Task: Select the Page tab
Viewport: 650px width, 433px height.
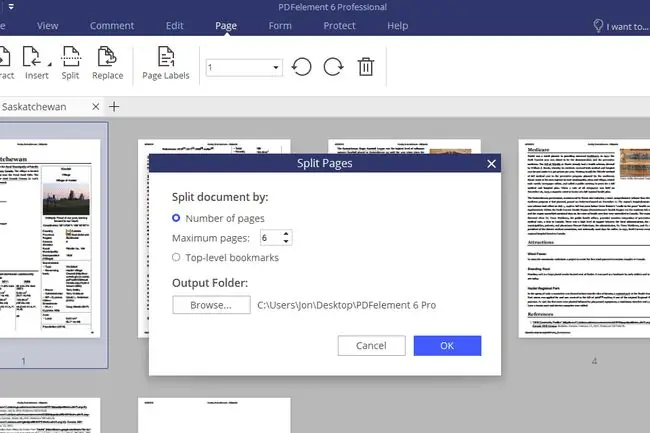Action: [x=226, y=26]
